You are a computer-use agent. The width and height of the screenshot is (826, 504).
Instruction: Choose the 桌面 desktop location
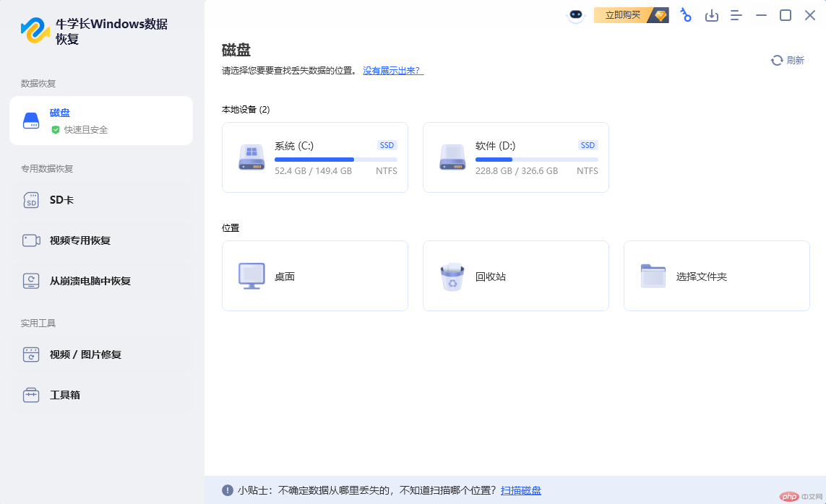(314, 276)
